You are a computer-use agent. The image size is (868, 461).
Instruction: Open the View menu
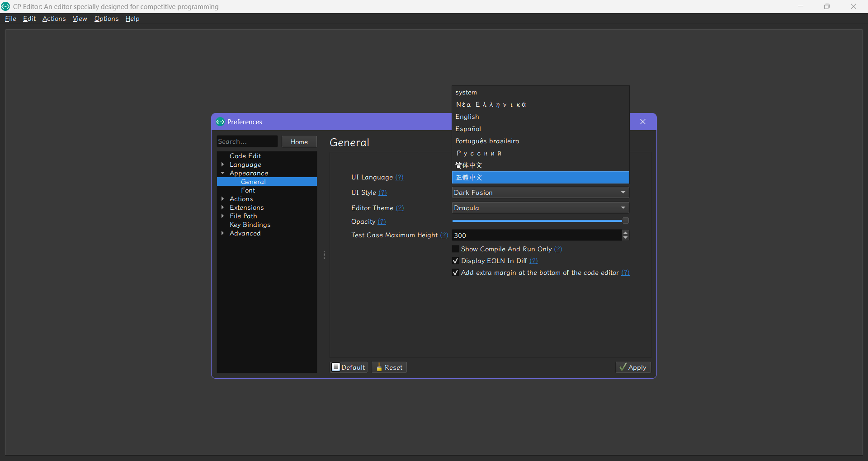(80, 19)
